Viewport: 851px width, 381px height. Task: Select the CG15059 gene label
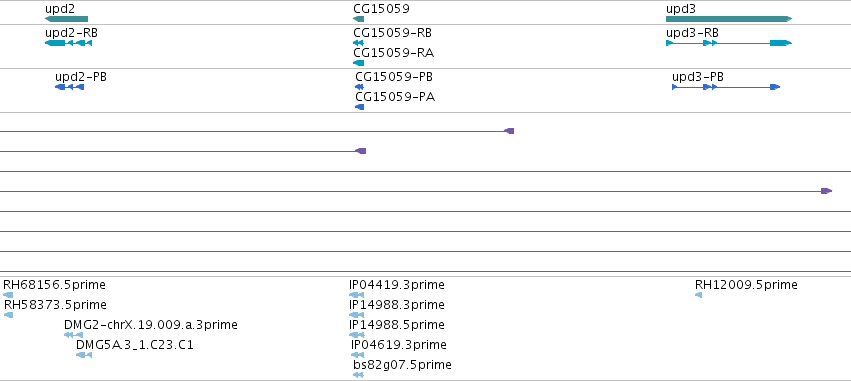click(x=381, y=9)
